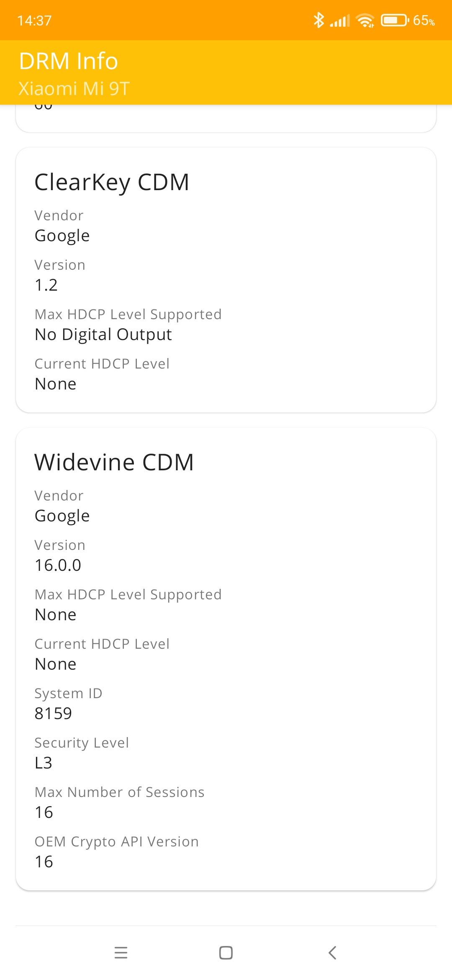Screen dimensions: 452x980
Task: Tap the Security Level L3 value
Action: coord(44,763)
